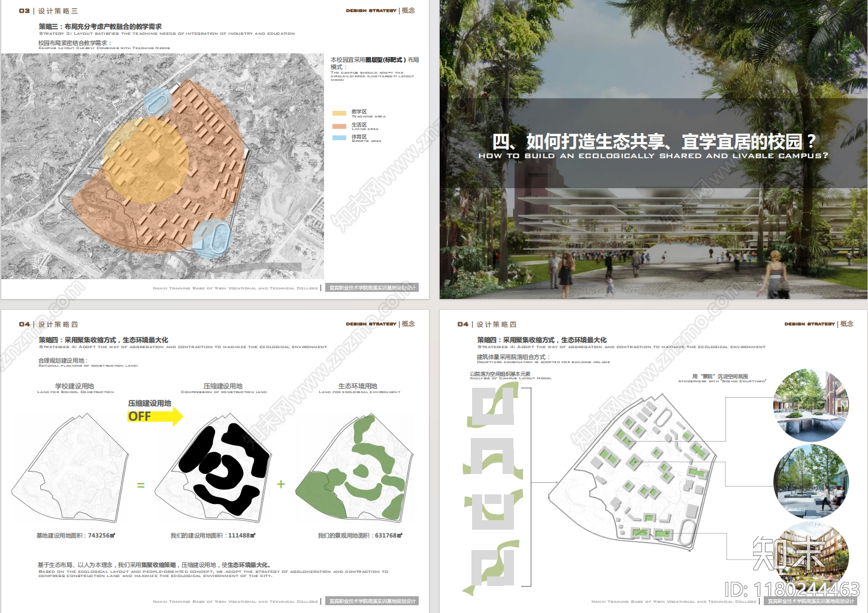868x613 pixels.
Task: Click 'HOW TO BUILD AN ECOLOGICALLY SHARED' subtitle
Action: point(654,156)
